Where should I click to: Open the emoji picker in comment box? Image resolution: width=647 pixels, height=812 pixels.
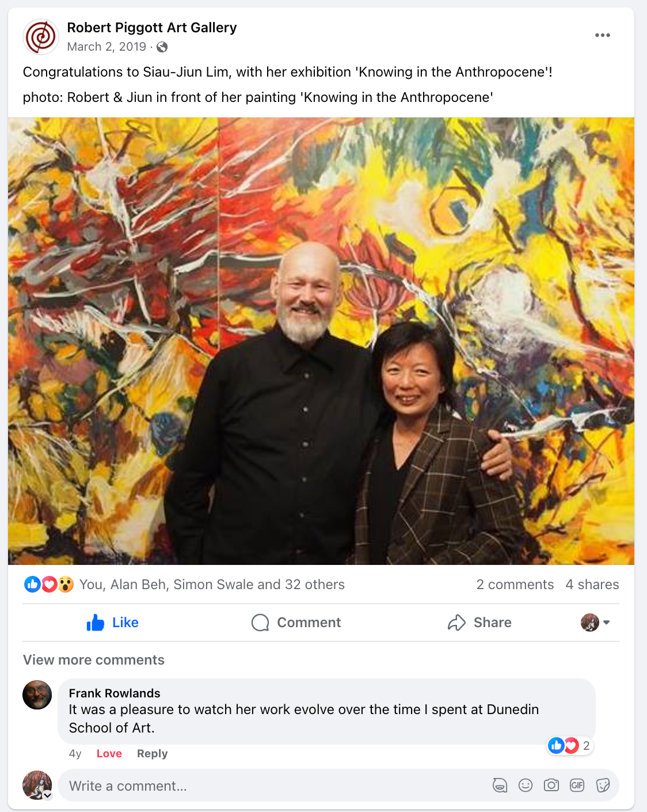coord(526,785)
